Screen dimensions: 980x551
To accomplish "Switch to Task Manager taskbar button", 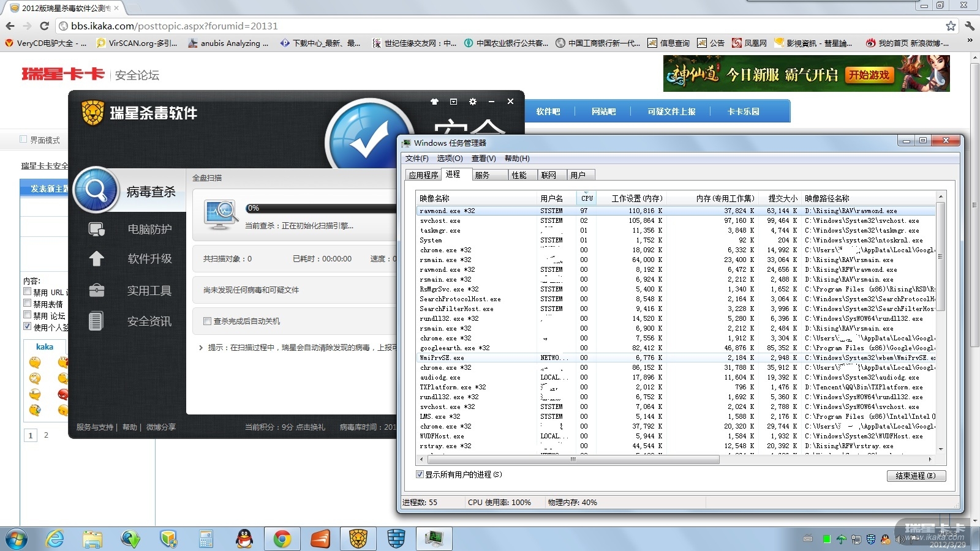I will pos(434,539).
